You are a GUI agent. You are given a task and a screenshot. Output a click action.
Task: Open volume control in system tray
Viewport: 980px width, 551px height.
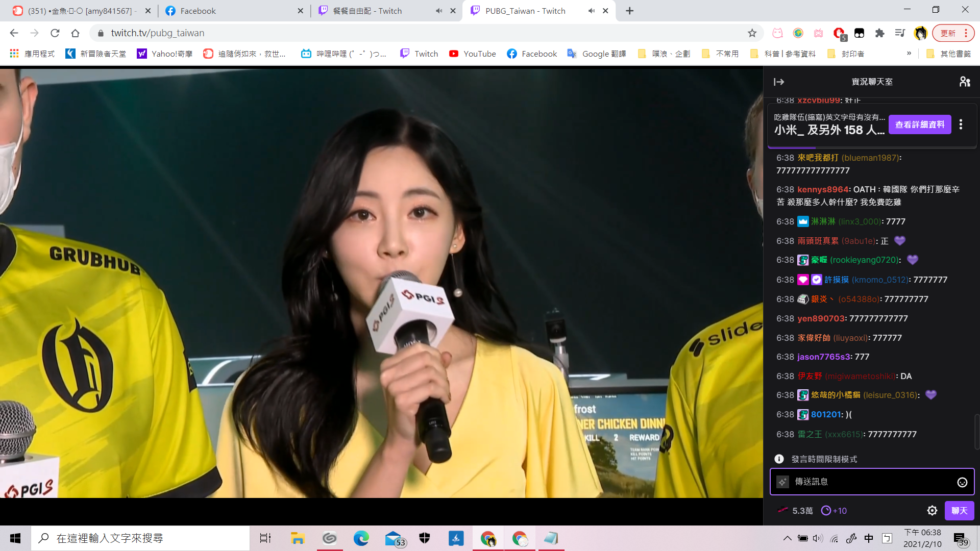[818, 538]
